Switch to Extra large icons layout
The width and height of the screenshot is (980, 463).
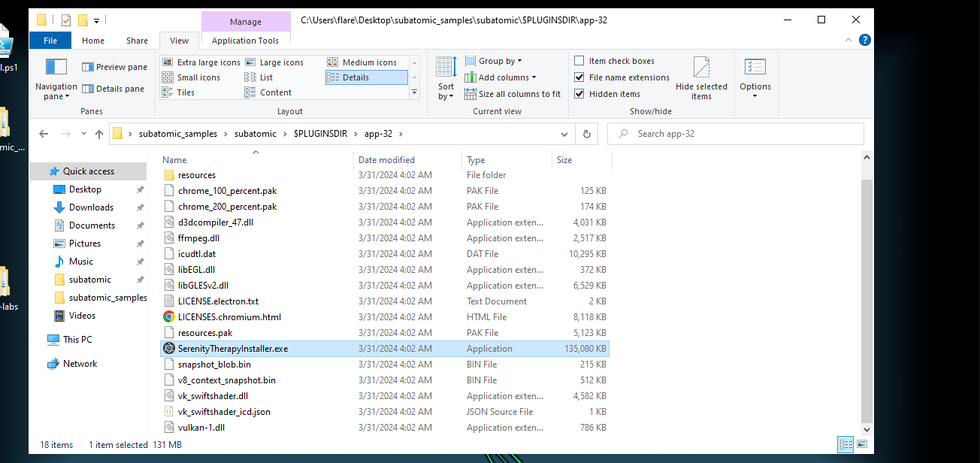(201, 62)
